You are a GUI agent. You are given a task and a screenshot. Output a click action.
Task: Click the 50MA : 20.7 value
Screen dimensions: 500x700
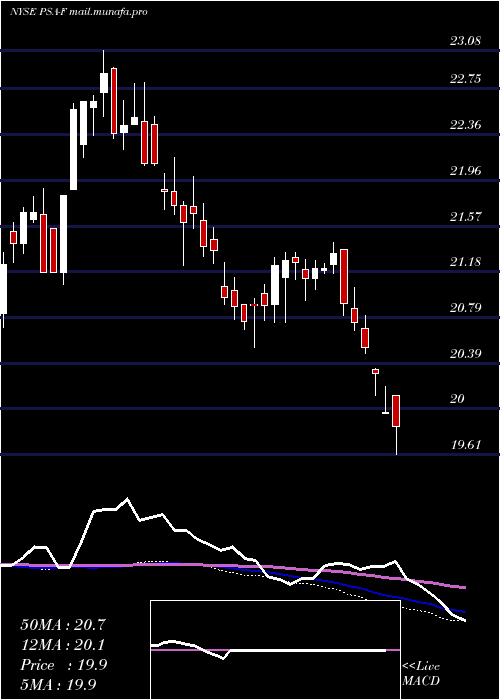click(x=63, y=625)
